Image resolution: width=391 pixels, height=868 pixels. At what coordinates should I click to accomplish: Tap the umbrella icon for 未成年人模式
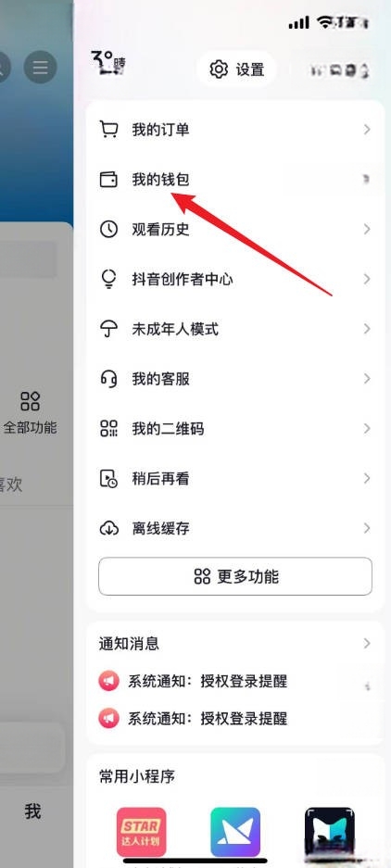tap(108, 329)
